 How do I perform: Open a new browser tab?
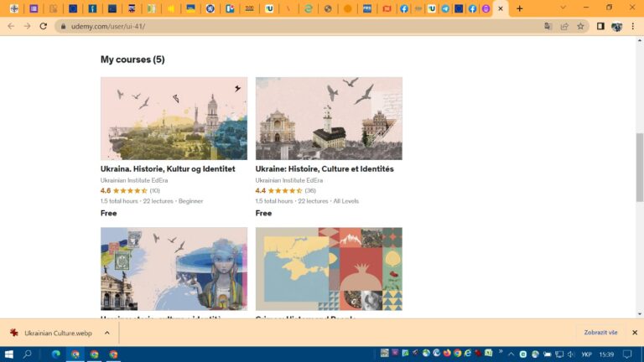[520, 8]
